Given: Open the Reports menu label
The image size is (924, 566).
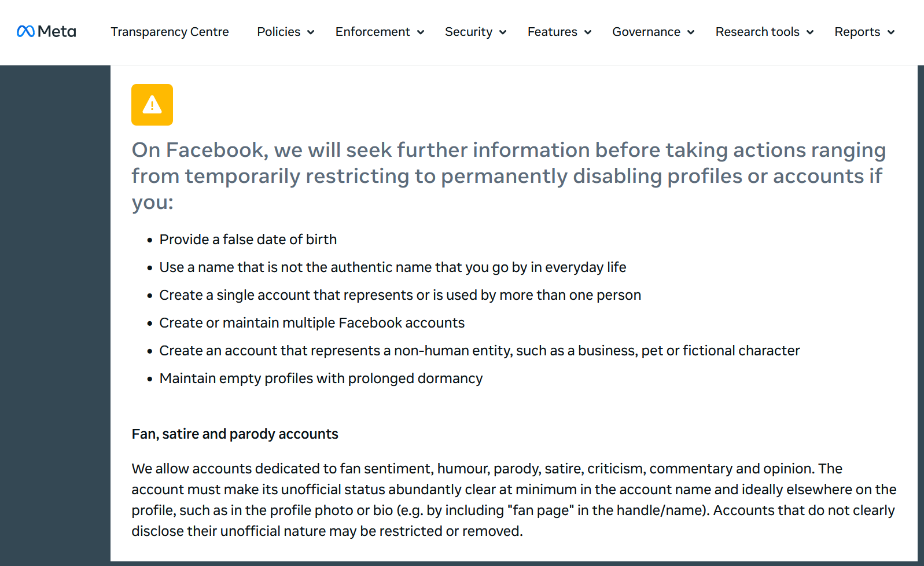Looking at the screenshot, I should coord(857,32).
